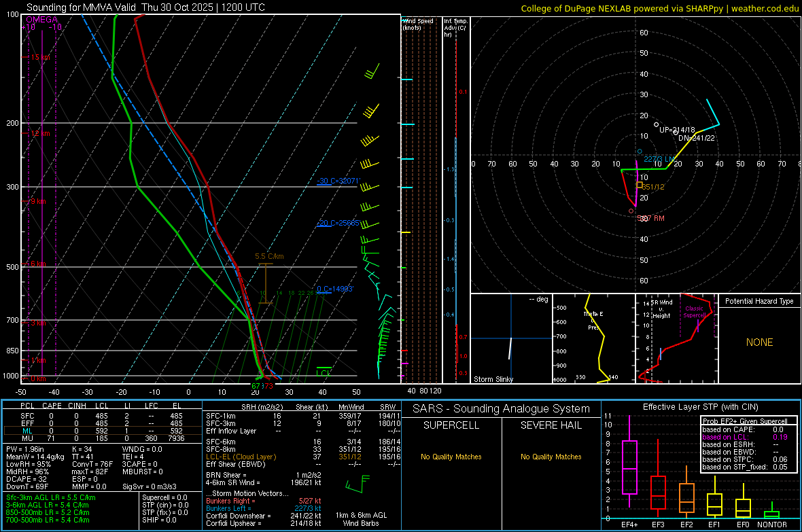
Task: Click the 12 km height marker
Action: click(40, 134)
